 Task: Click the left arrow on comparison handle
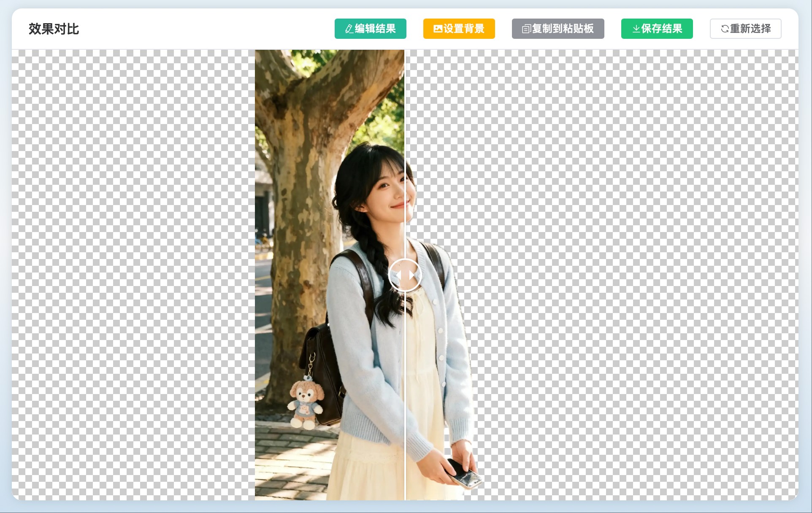tap(398, 275)
